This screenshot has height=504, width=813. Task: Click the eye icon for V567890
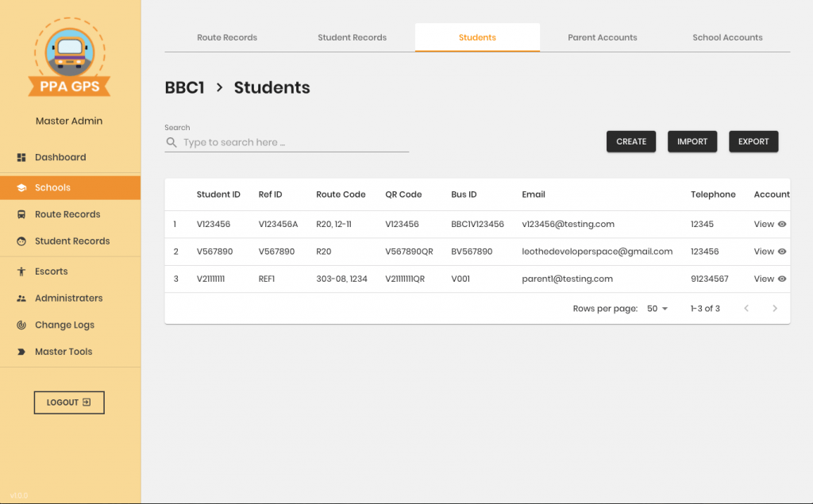782,252
